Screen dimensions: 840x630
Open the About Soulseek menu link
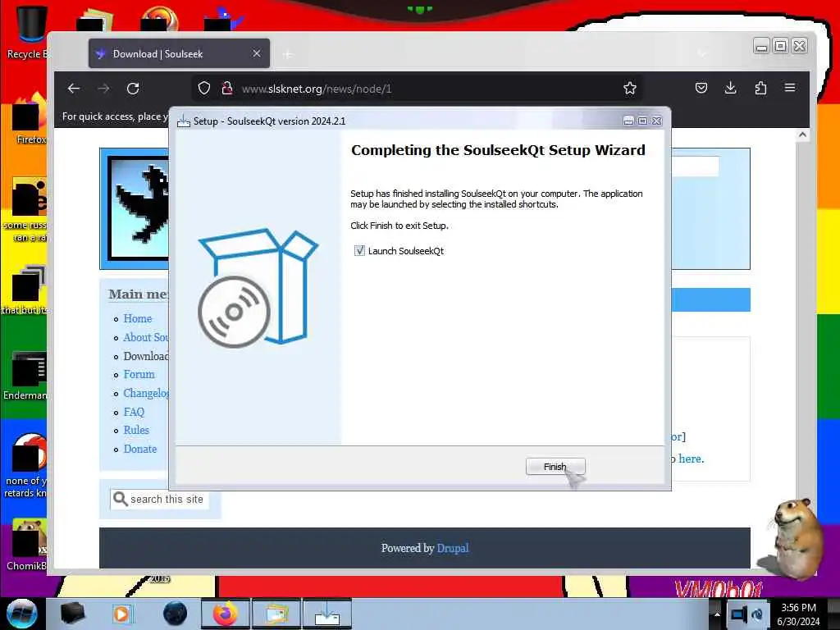point(146,337)
